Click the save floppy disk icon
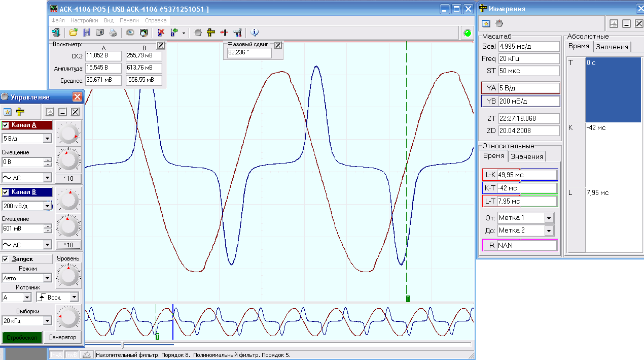Viewport: 644px width, 360px height. coord(87,32)
